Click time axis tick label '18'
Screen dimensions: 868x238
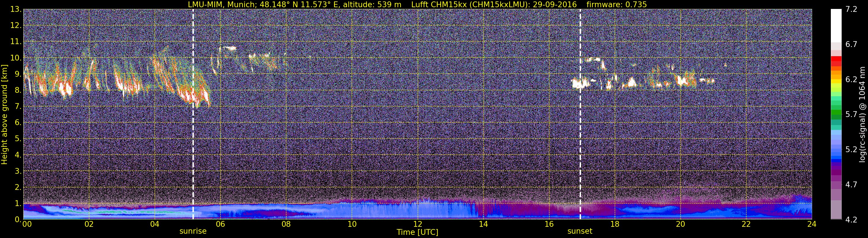(614, 224)
